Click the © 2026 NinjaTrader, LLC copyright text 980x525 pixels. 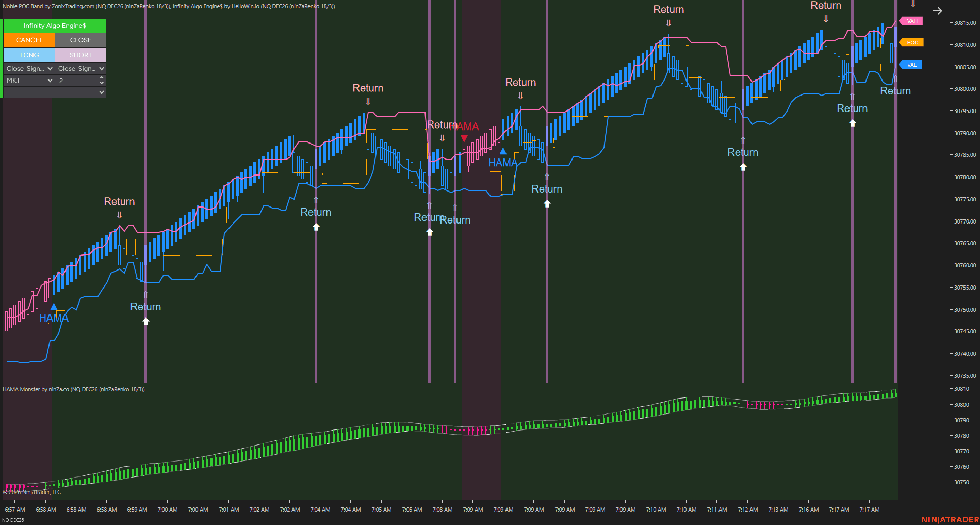[x=32, y=492]
